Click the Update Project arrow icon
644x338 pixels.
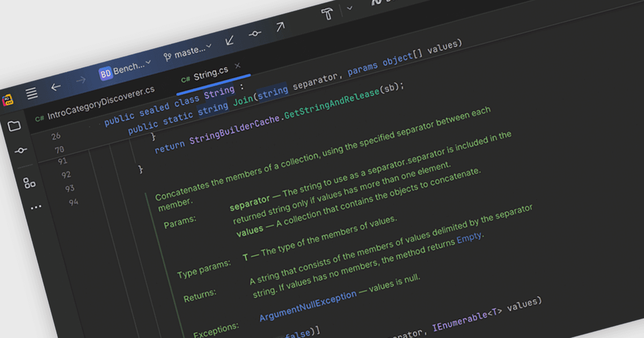tap(230, 40)
